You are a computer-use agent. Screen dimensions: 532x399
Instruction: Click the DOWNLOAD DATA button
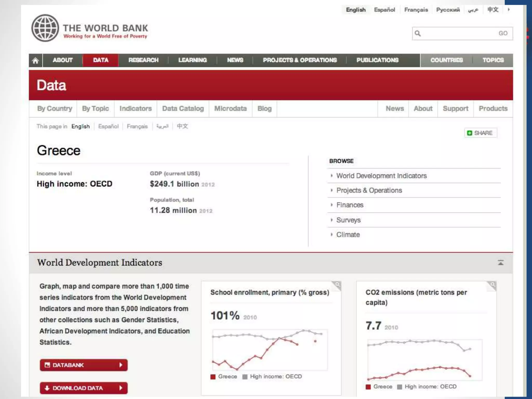click(x=83, y=388)
